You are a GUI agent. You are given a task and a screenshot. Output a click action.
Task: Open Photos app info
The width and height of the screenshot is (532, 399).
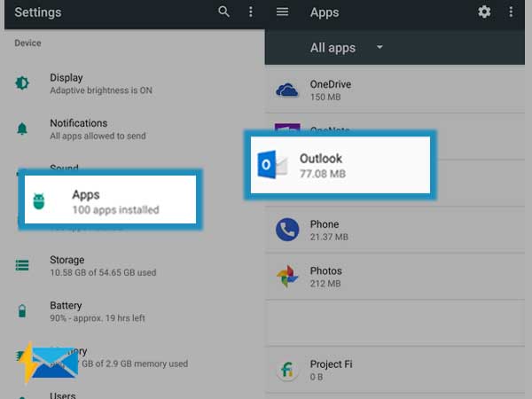tap(395, 276)
